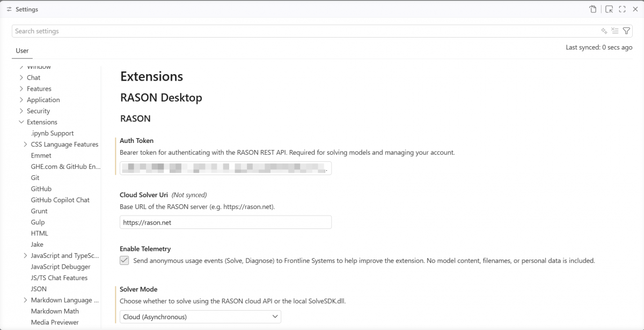Click the Security category label

38,111
